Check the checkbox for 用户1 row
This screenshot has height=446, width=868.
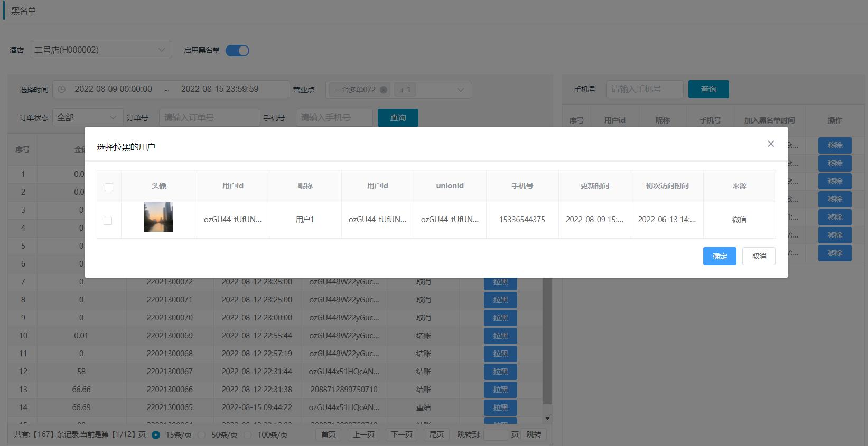click(108, 221)
